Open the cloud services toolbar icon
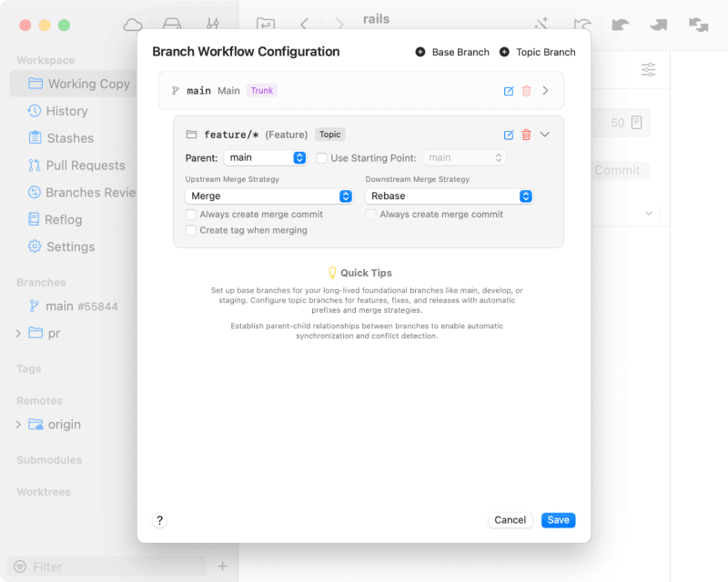 point(133,25)
